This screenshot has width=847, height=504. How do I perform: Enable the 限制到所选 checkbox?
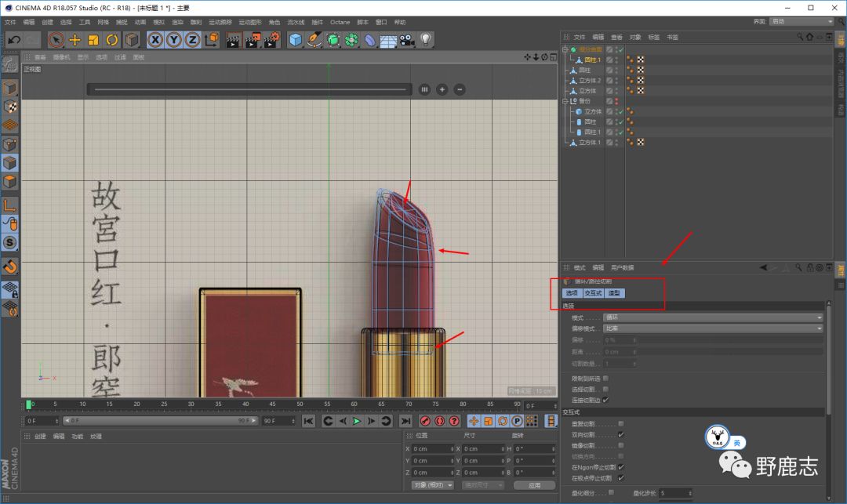(605, 379)
